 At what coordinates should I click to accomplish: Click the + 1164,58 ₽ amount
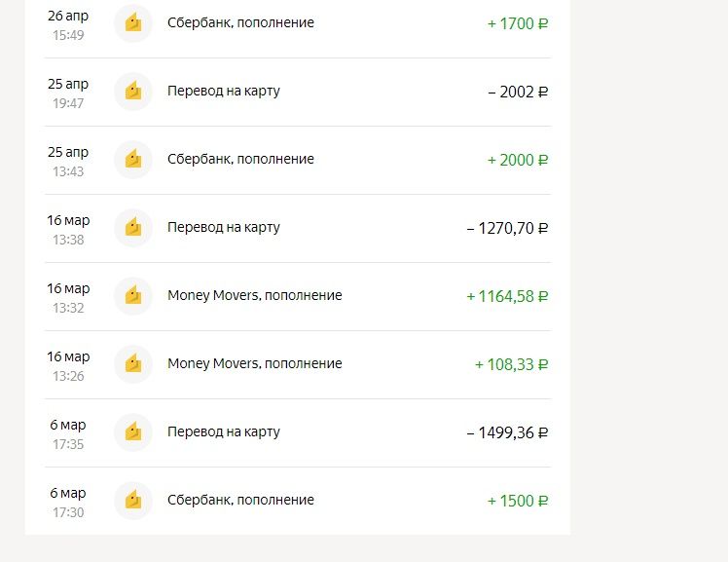[507, 296]
